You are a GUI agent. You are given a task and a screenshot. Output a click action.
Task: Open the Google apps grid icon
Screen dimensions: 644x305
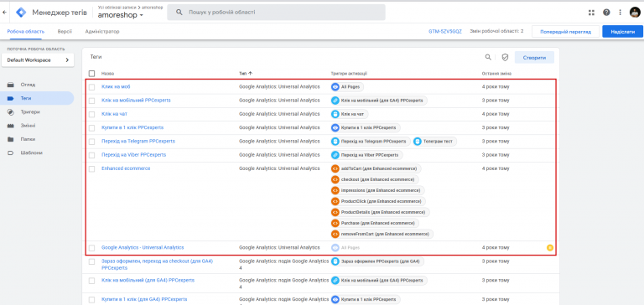pos(591,13)
